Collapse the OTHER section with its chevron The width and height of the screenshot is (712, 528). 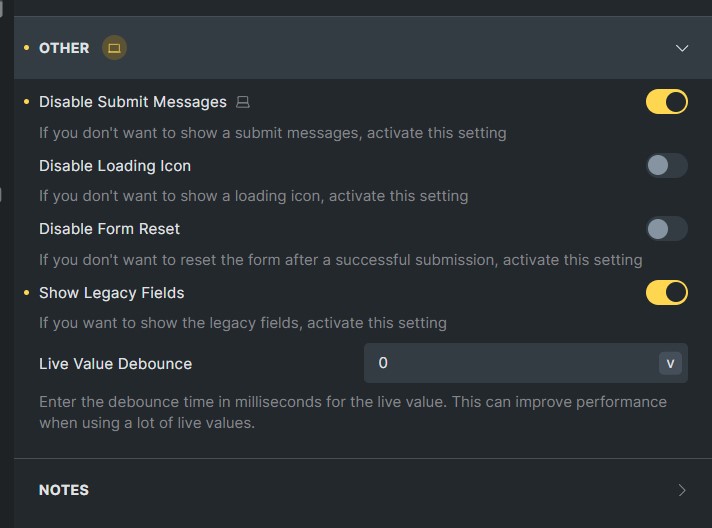[x=682, y=48]
